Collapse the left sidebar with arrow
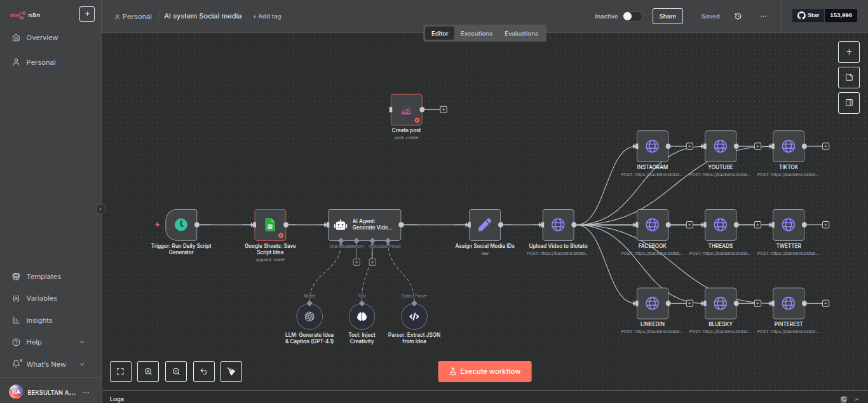 coord(100,208)
